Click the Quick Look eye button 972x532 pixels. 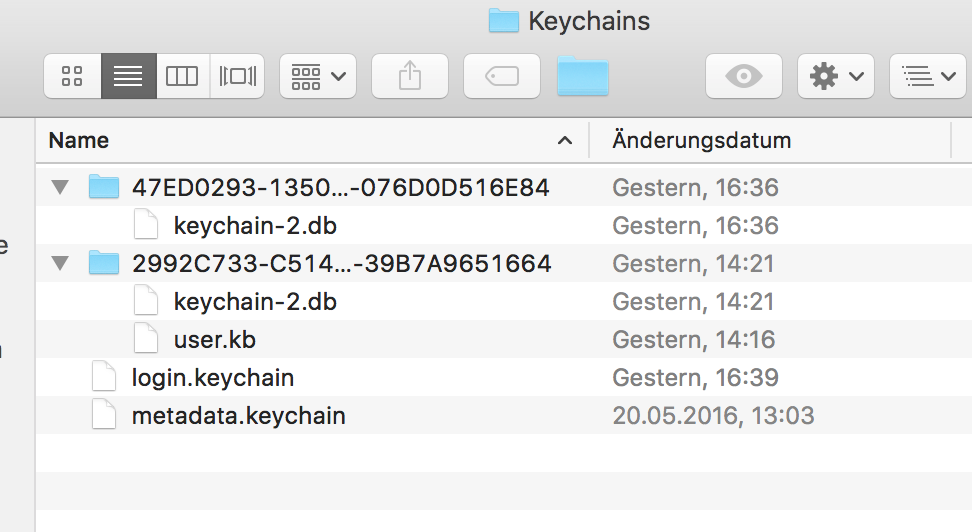[743, 76]
